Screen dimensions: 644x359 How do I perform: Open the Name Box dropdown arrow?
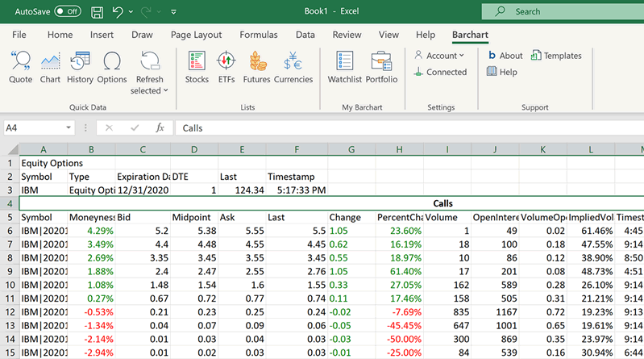pos(69,128)
